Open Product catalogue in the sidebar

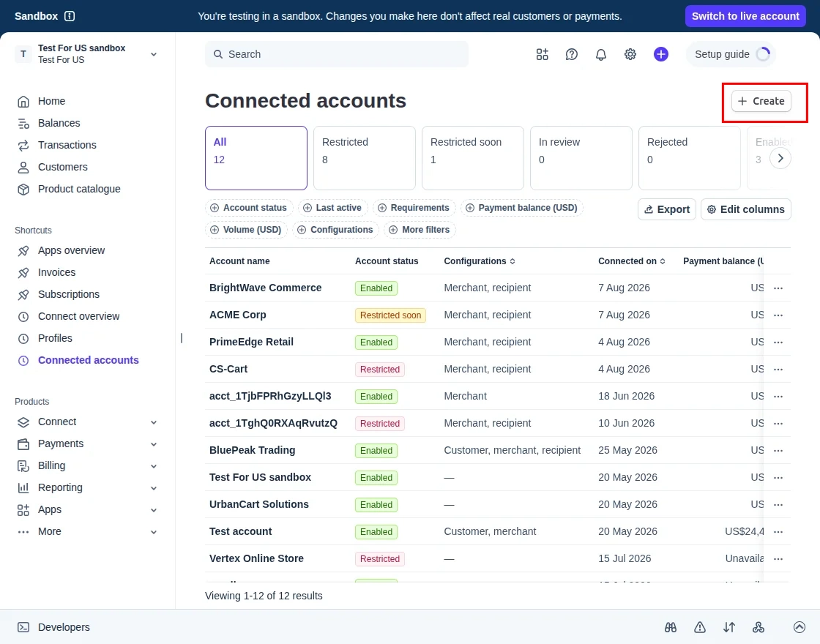pos(69,190)
